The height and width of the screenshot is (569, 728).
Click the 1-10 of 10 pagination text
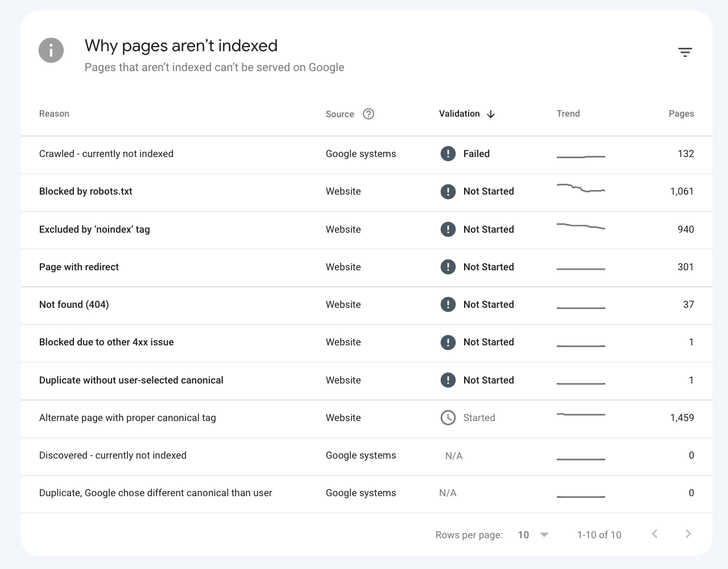[x=599, y=535]
